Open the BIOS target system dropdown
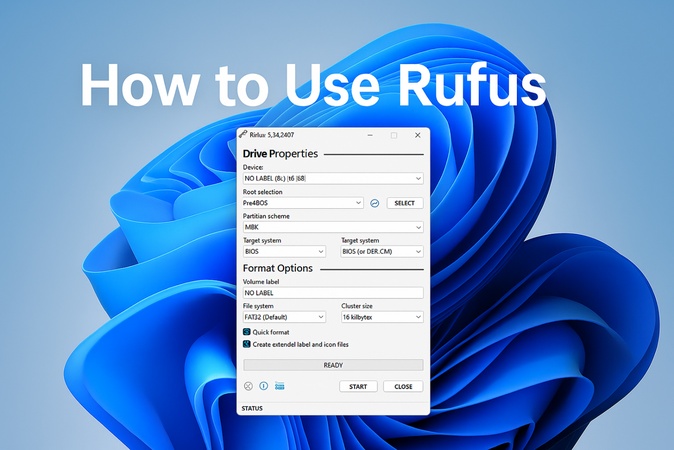Screen dimensions: 674x450 click(284, 251)
